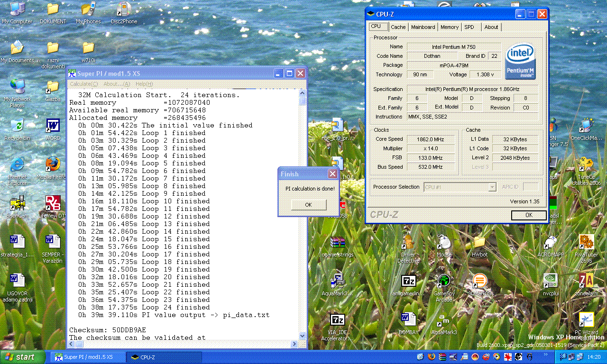Launch the Driver Detective shortcut
607x364 pixels.
pos(408,249)
